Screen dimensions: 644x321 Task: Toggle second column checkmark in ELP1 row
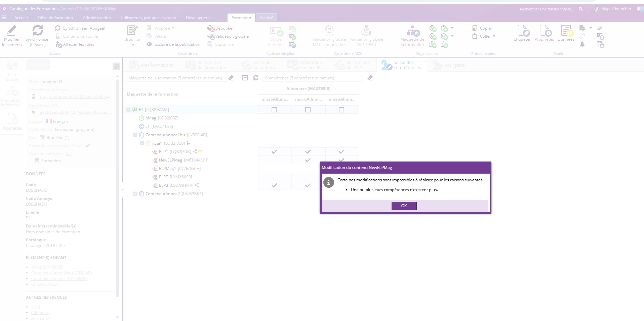pos(308,152)
